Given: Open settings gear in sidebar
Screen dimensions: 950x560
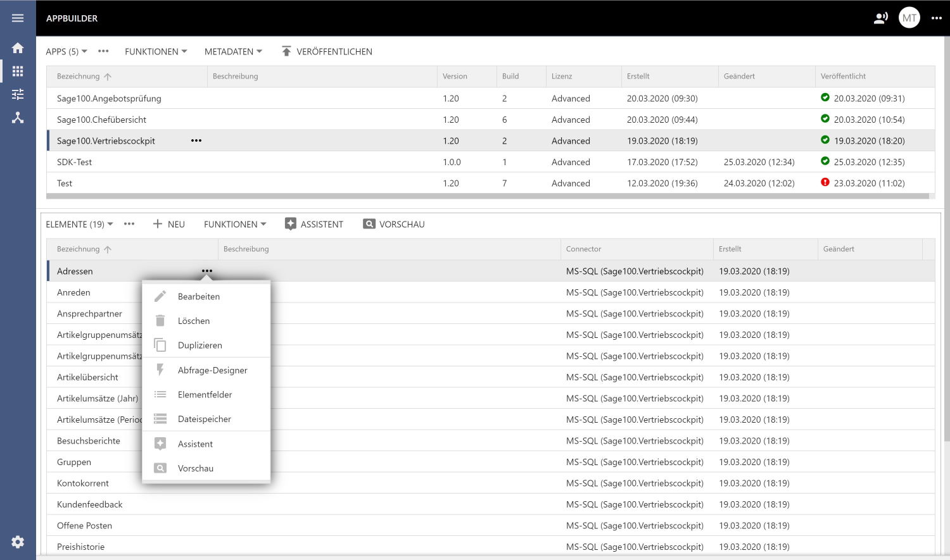Looking at the screenshot, I should point(18,542).
